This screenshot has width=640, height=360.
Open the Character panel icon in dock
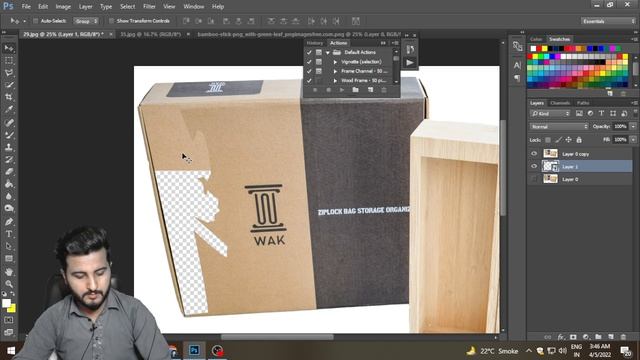(x=517, y=65)
